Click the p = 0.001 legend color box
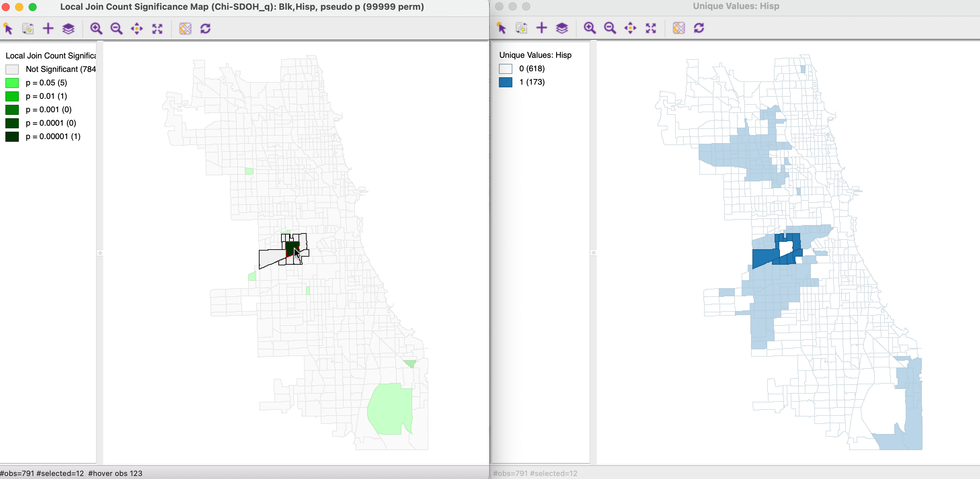980x479 pixels. pos(12,110)
